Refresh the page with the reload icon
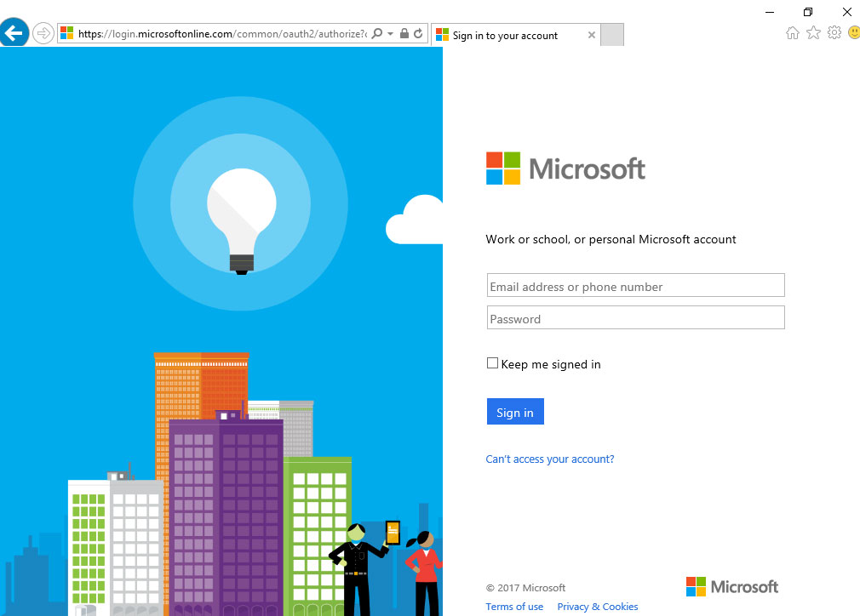The width and height of the screenshot is (860, 616). (x=418, y=33)
